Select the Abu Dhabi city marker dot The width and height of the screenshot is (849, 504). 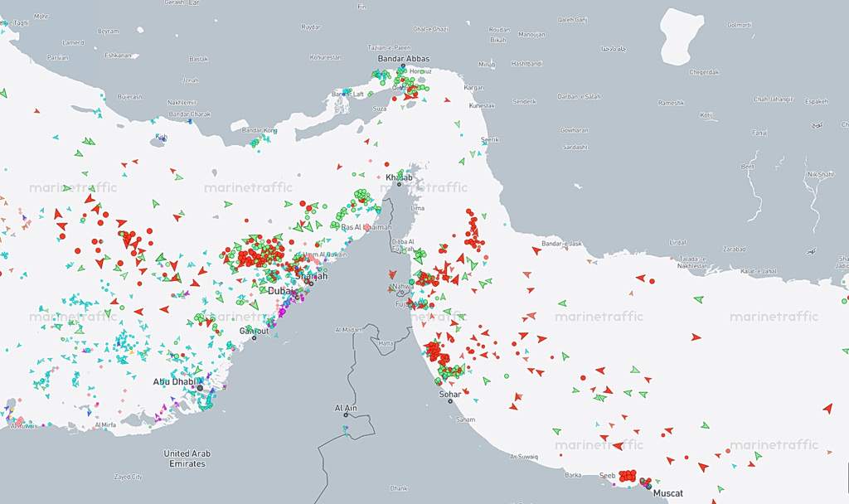tap(200, 388)
